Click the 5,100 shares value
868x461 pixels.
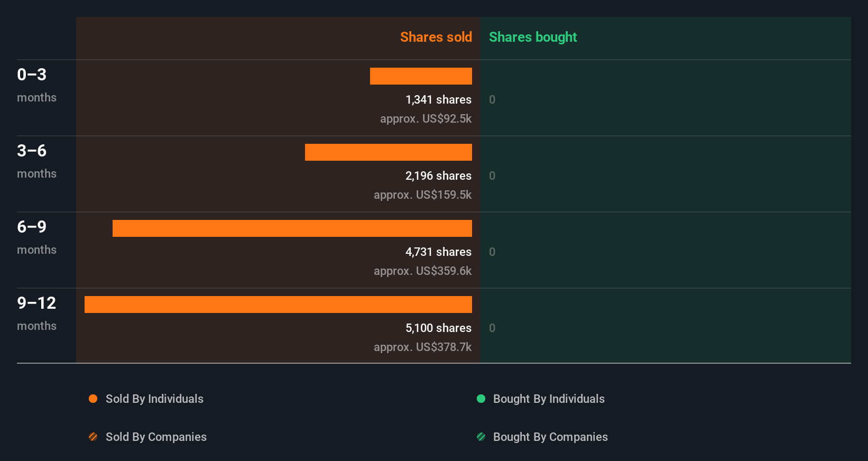(438, 328)
